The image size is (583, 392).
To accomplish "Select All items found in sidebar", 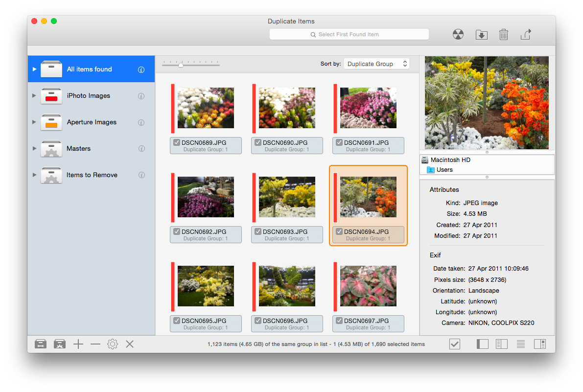I will (91, 69).
